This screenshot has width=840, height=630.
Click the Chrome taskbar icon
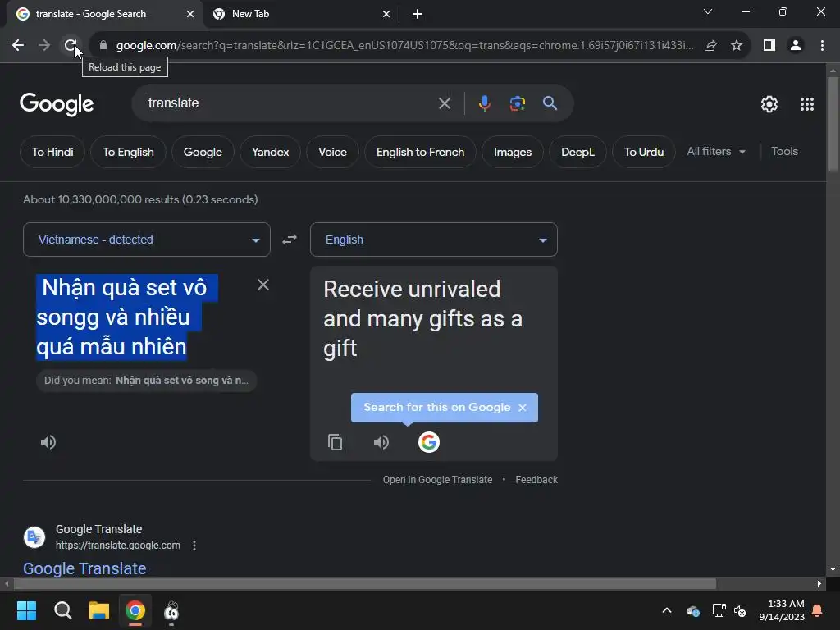135,610
